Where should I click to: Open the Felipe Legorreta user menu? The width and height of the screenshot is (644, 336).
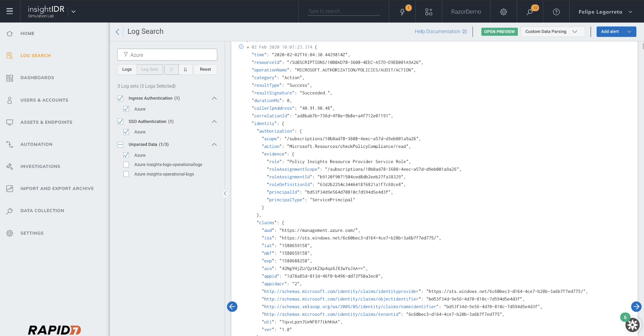[x=606, y=12]
